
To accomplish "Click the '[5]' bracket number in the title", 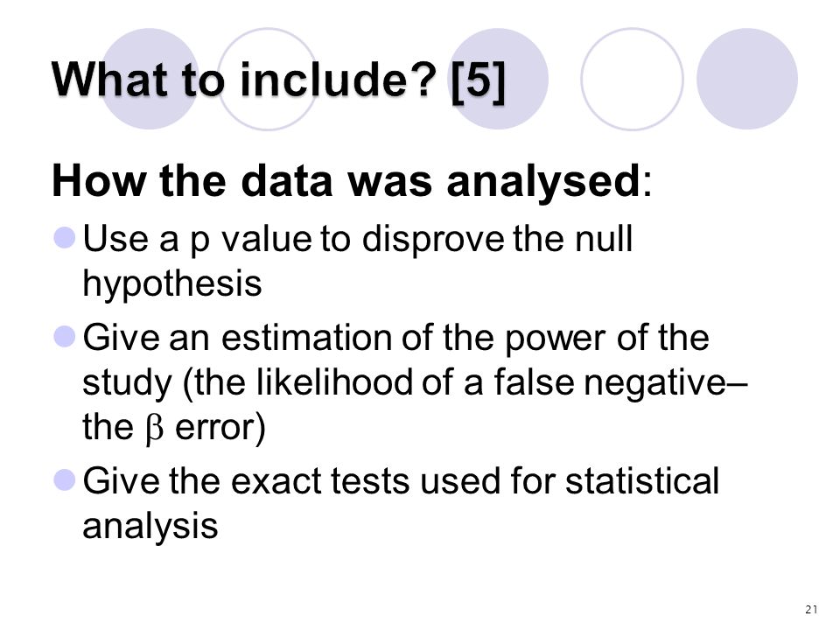I will [x=478, y=80].
